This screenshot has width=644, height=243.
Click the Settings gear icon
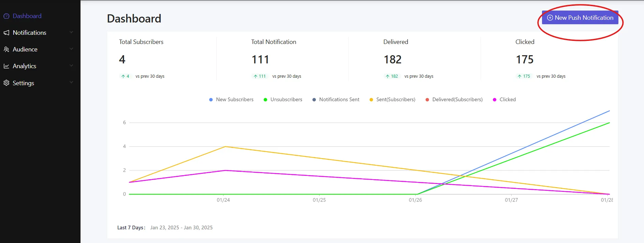pos(6,83)
